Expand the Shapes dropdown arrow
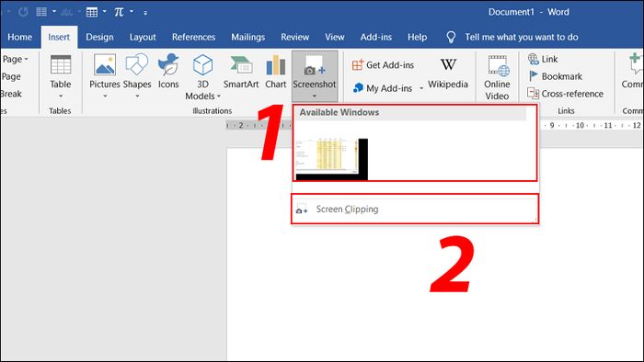The width and height of the screenshot is (644, 362). (x=137, y=96)
